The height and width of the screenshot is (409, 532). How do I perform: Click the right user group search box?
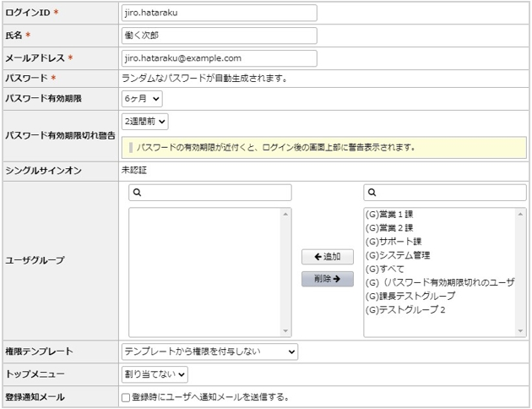(x=445, y=193)
